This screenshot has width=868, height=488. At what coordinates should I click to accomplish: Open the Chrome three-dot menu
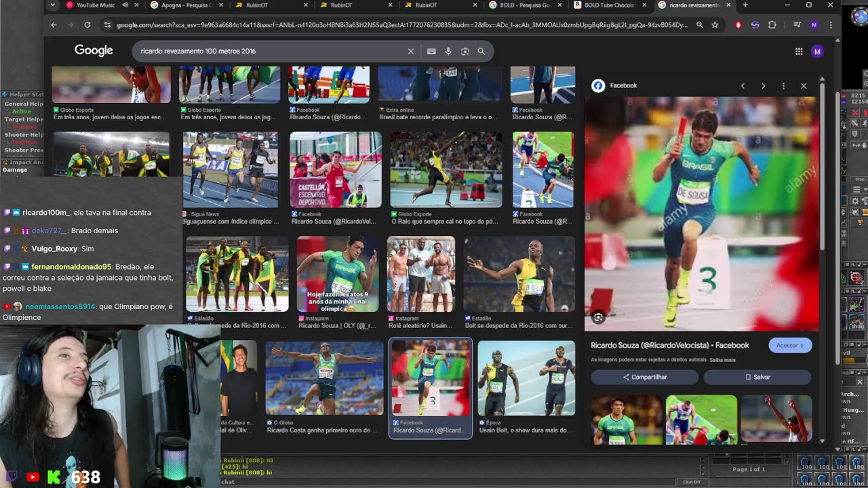click(831, 25)
